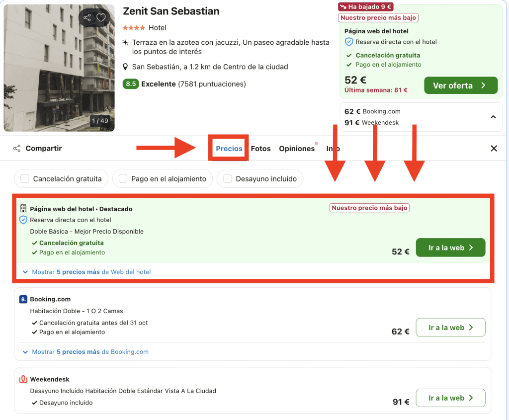Check the Desayuno incluido filter
Viewport: 509px width, 420px height.
click(x=228, y=179)
